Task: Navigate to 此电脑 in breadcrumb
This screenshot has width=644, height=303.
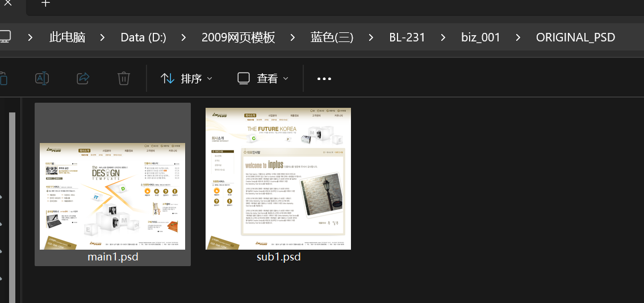Action: point(68,37)
